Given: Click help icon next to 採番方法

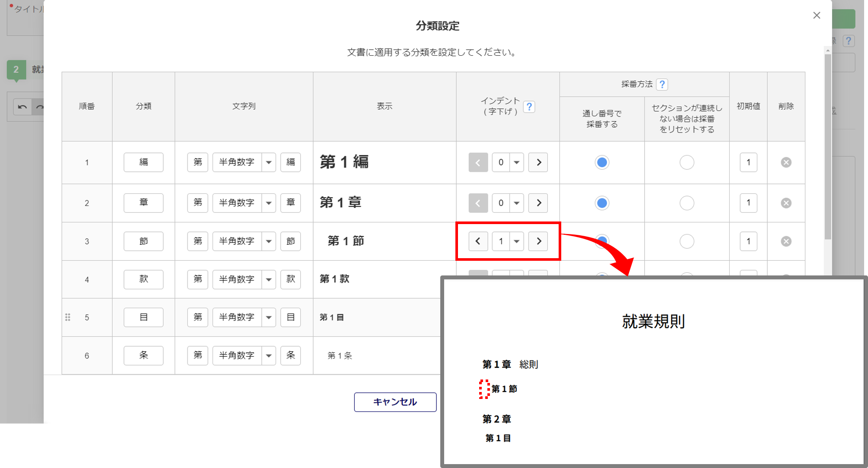Looking at the screenshot, I should (662, 85).
